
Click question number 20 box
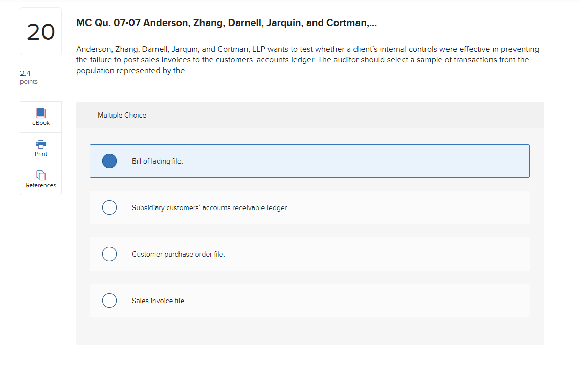tap(41, 32)
